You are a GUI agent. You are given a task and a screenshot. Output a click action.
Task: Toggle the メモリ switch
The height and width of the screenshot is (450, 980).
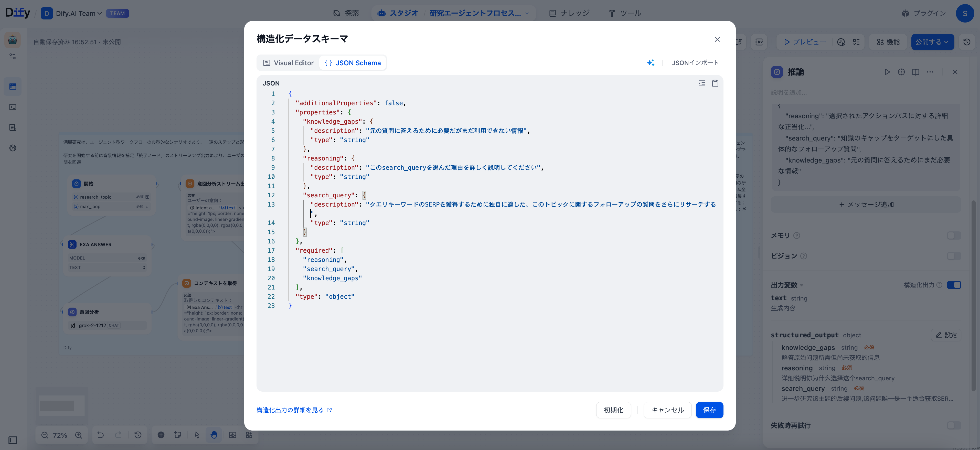pyautogui.click(x=954, y=235)
